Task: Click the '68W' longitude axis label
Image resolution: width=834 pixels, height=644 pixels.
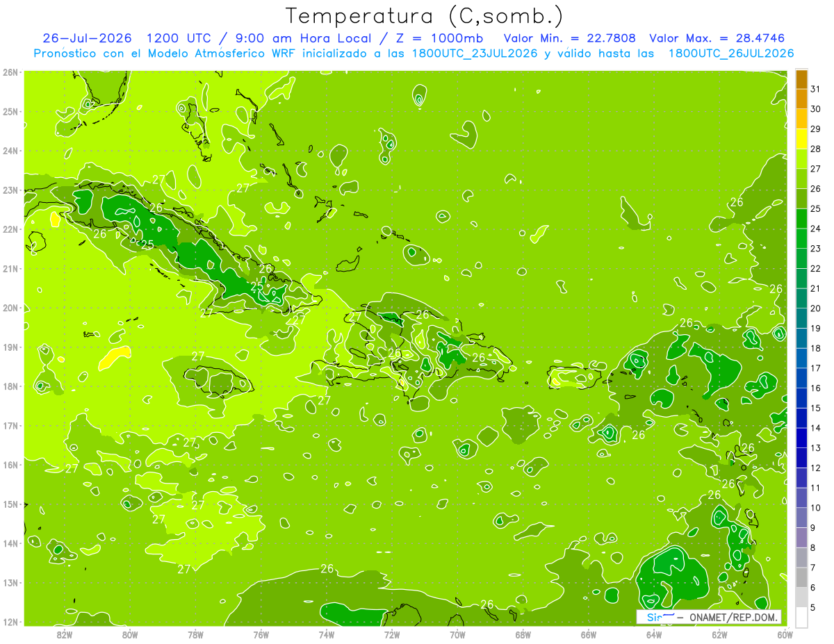Action: click(x=523, y=634)
